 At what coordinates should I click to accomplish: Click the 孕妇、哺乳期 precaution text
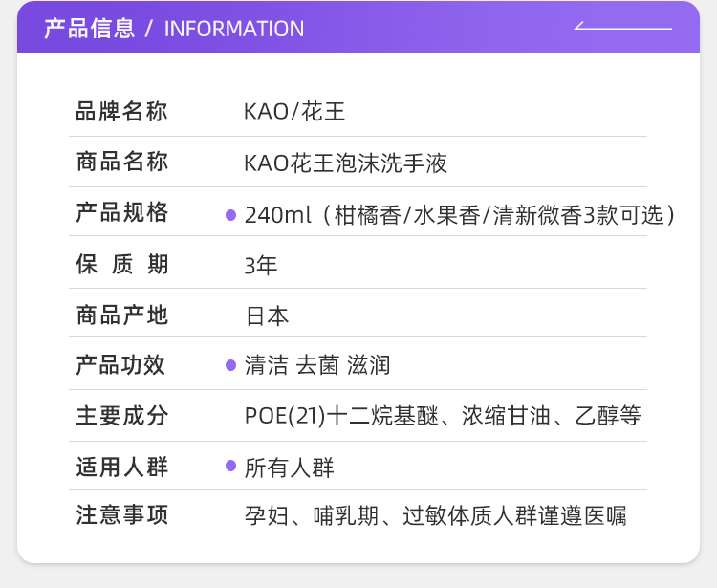pos(435,516)
